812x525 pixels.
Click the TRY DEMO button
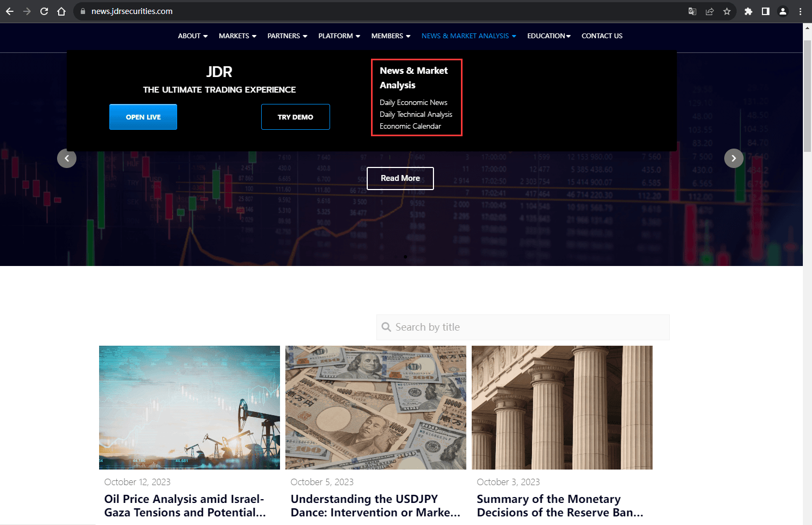296,117
